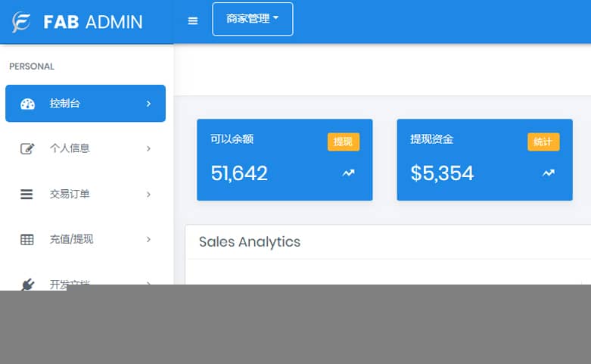Open the 充值/提现 menu item
591x364 pixels.
(86, 239)
